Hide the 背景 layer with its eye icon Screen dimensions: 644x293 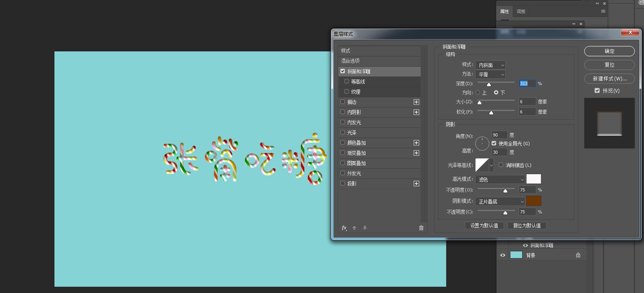503,255
